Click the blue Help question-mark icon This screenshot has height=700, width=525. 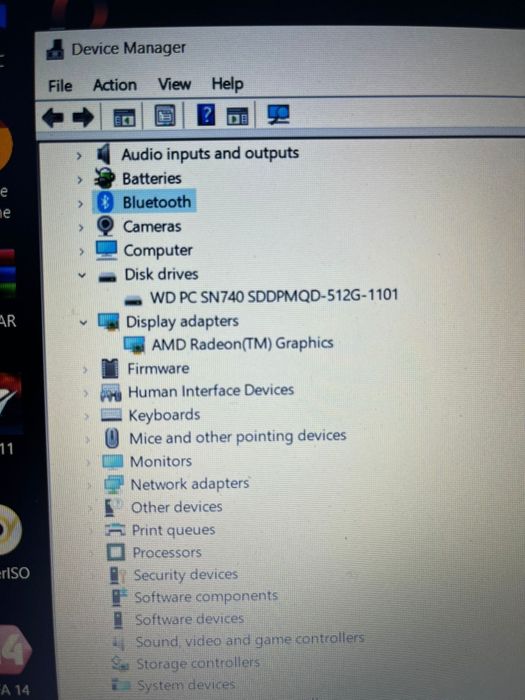206,115
